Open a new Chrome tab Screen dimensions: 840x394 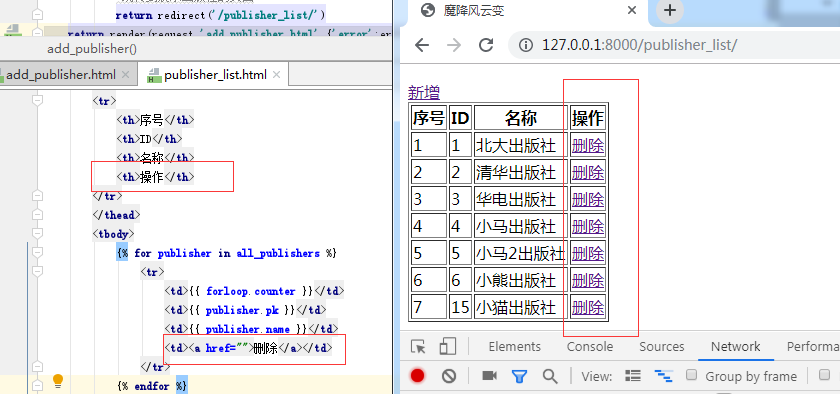(x=670, y=10)
